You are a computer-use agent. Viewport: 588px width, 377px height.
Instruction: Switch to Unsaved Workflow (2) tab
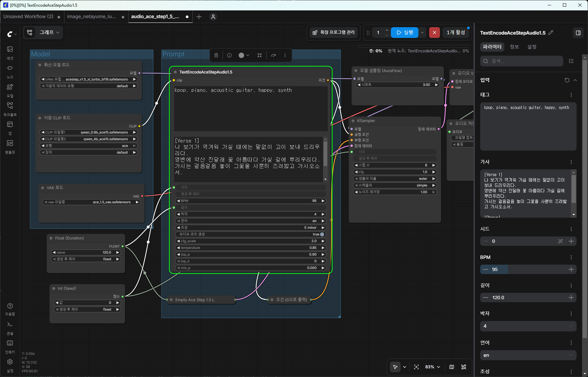point(29,16)
